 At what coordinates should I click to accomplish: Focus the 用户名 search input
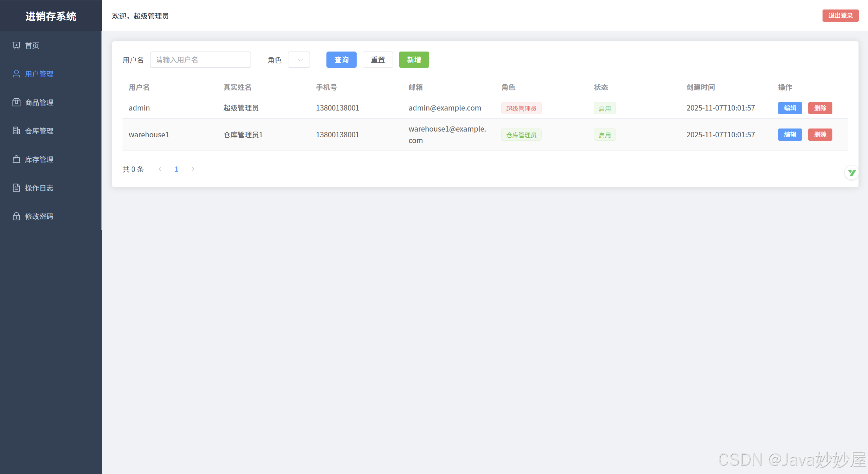point(201,60)
